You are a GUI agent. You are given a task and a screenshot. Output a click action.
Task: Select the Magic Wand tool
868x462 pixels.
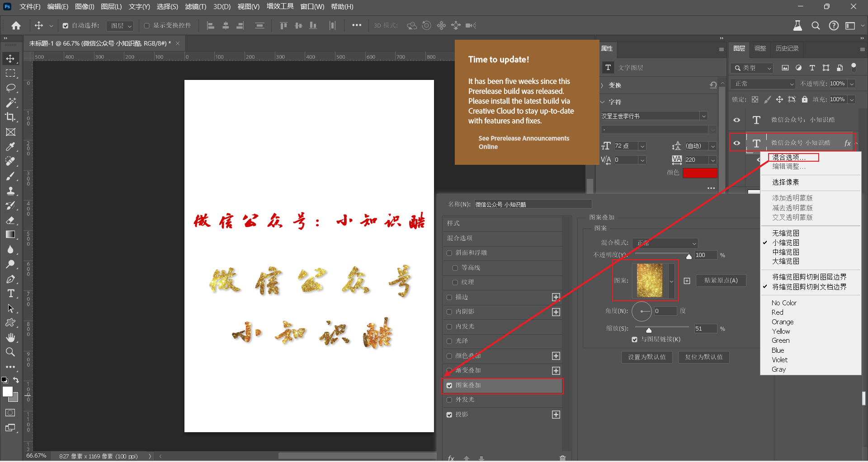(10, 103)
